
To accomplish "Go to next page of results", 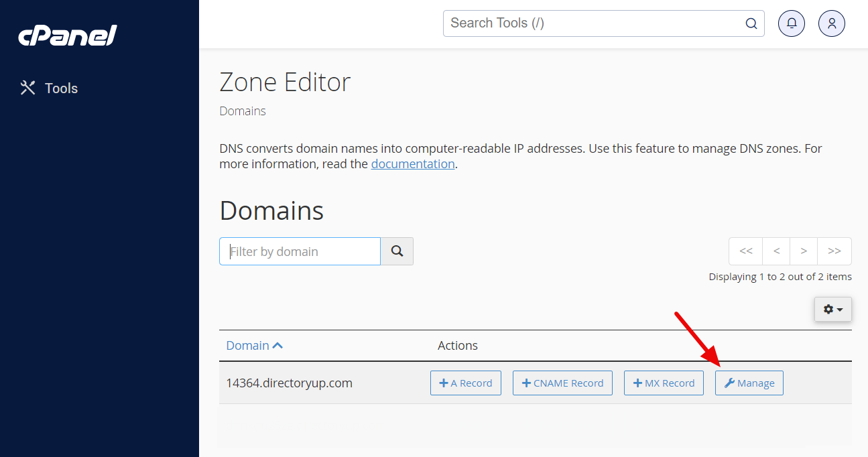I will point(804,251).
